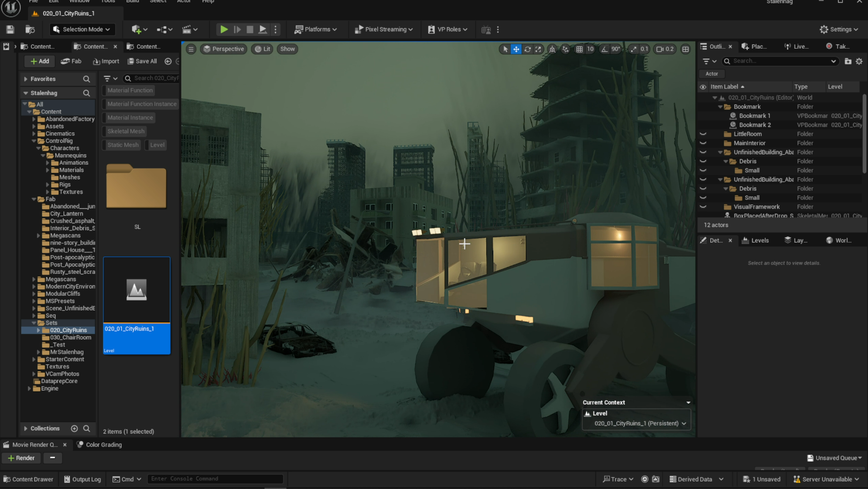This screenshot has width=868, height=489.
Task: Open the Actor menu in the menu bar
Action: click(184, 2)
